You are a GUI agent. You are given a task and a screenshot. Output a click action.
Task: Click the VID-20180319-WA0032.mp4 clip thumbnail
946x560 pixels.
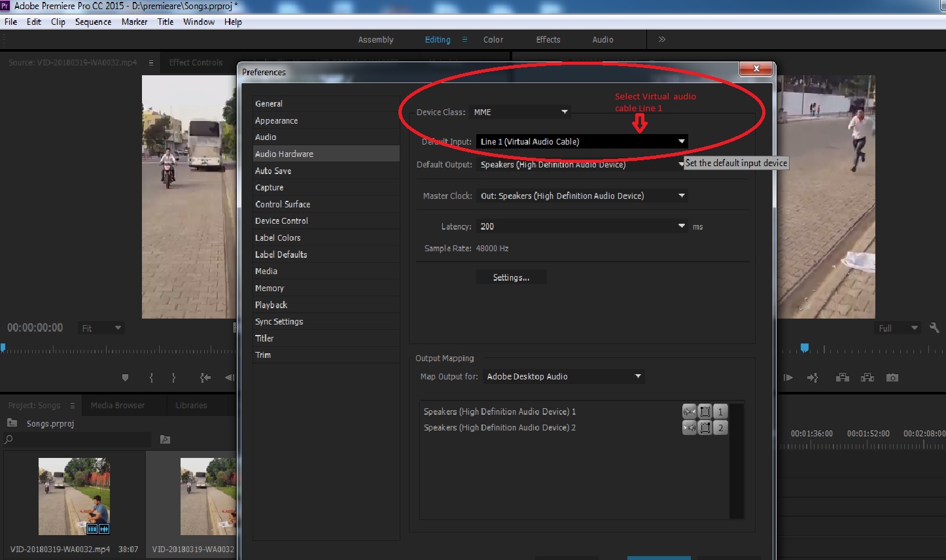click(x=74, y=497)
